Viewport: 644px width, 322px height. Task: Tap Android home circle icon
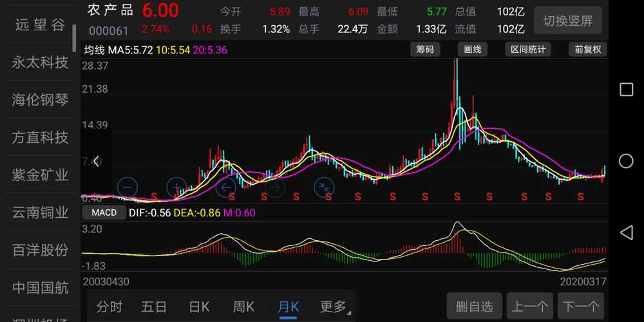click(x=626, y=161)
